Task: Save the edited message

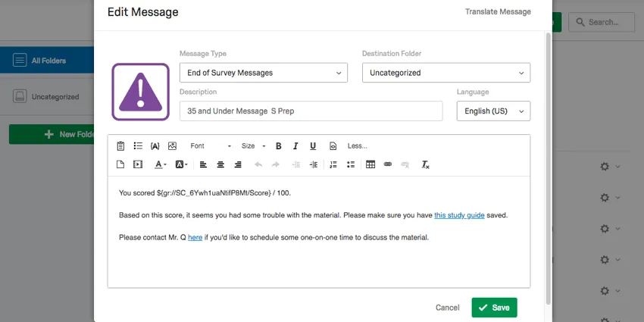Action: [x=494, y=308]
